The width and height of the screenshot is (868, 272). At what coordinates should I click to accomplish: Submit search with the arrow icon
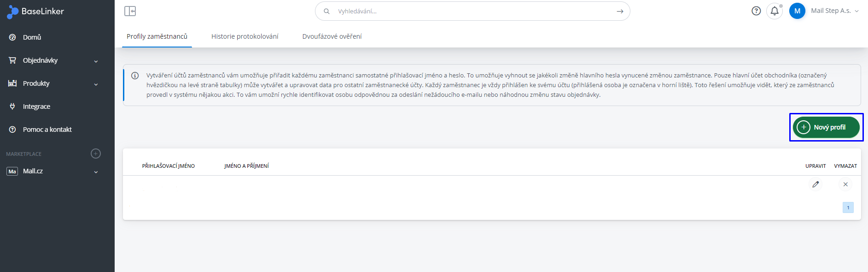click(620, 11)
